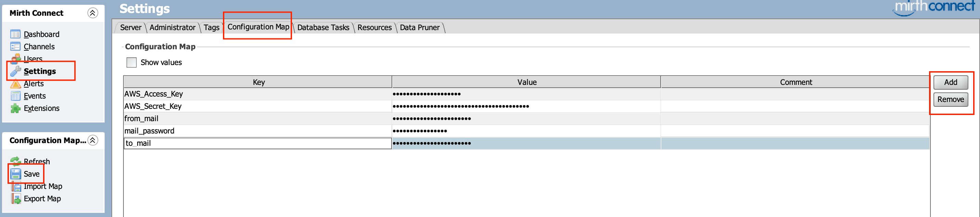980x217 pixels.
Task: Click the comment cell of to_mail row
Action: (795, 143)
